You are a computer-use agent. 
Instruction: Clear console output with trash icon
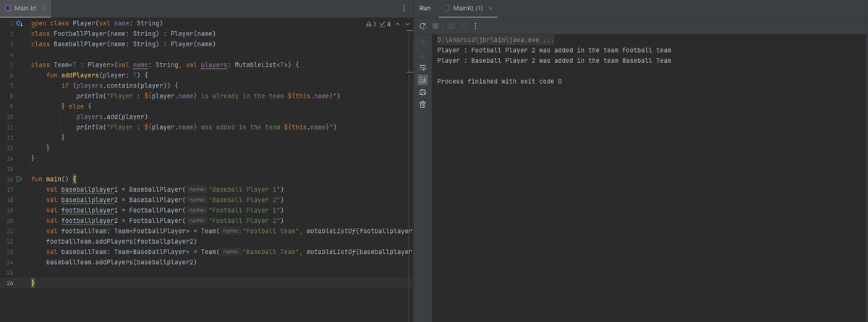coord(423,104)
